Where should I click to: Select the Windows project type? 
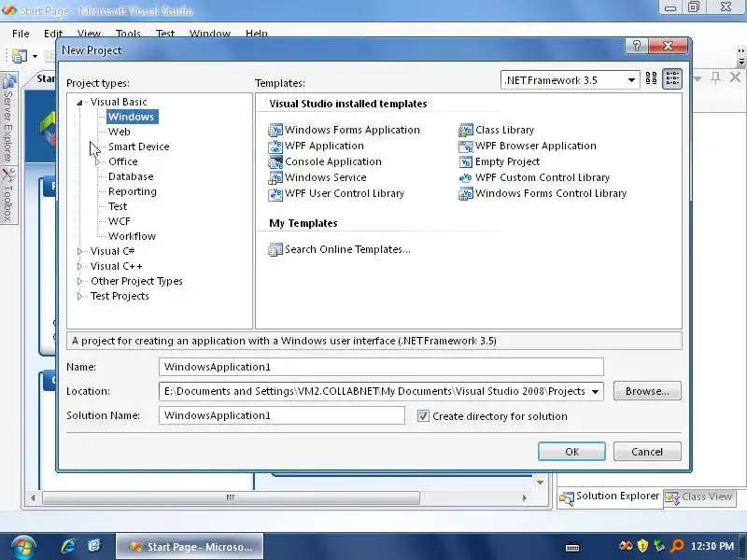[132, 117]
